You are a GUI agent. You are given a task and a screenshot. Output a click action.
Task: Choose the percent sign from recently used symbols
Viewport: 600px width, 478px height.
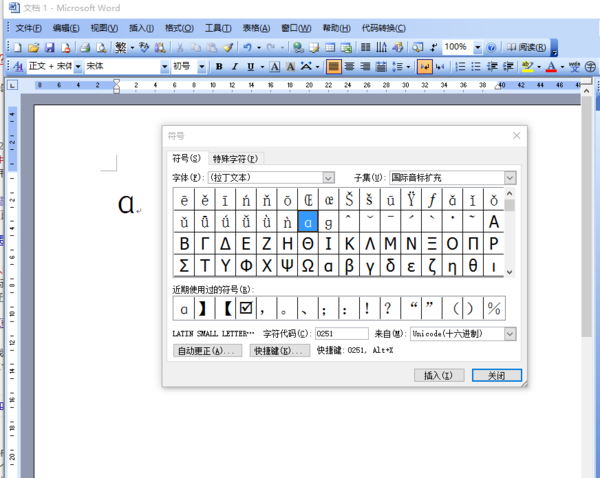pyautogui.click(x=494, y=308)
